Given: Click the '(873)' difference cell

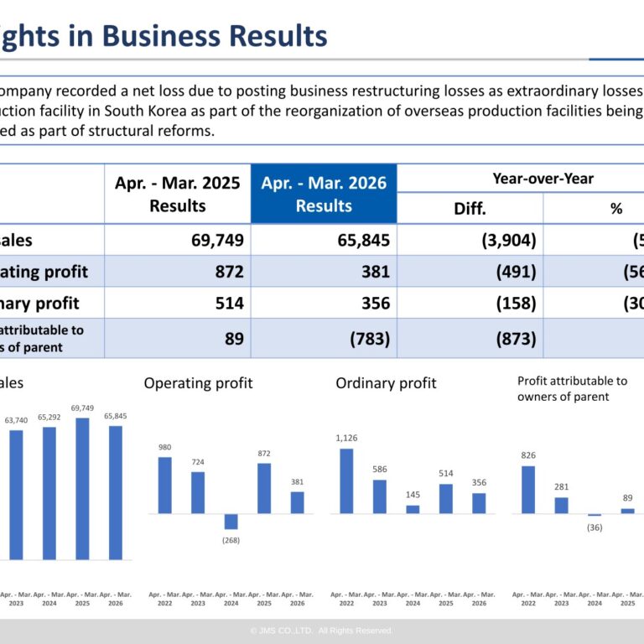Looking at the screenshot, I should (516, 339).
